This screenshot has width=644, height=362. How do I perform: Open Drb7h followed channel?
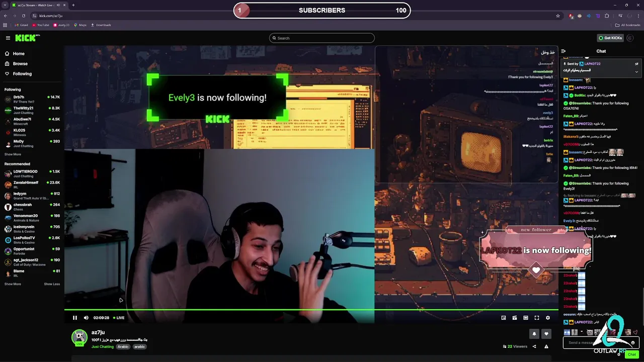click(x=32, y=99)
